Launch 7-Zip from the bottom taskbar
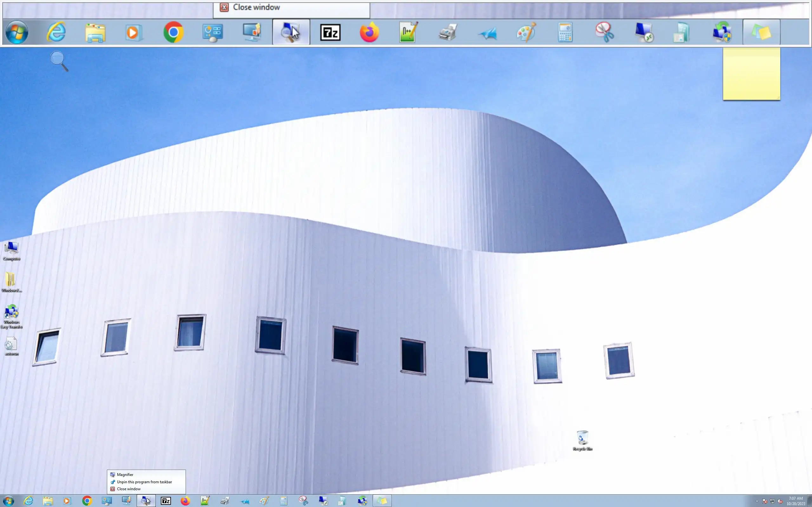Image resolution: width=812 pixels, height=507 pixels. point(166,501)
